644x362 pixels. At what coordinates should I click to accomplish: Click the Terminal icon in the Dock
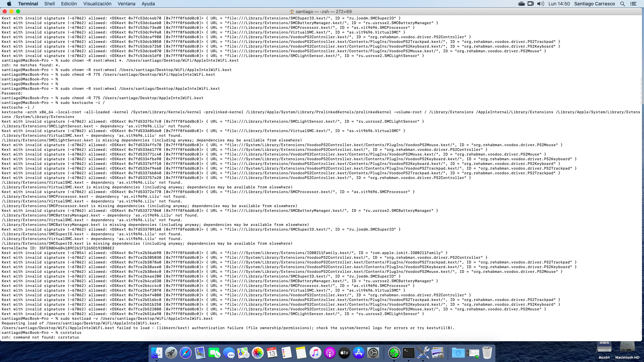pos(409,353)
